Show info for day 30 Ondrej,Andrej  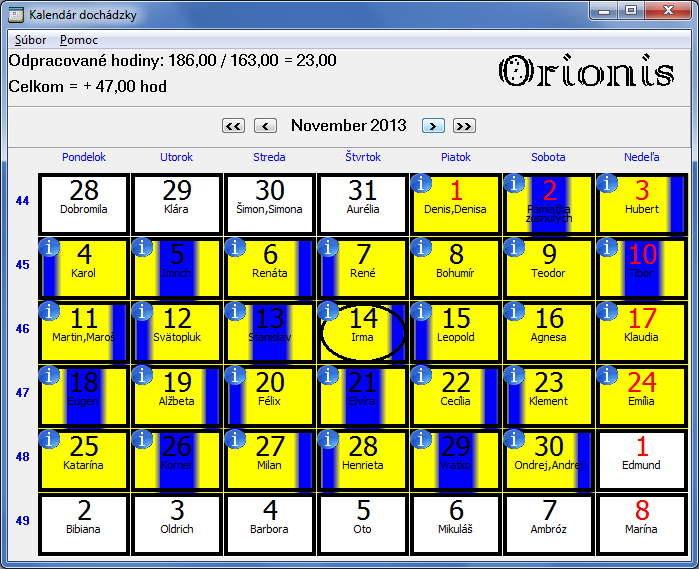tap(514, 439)
